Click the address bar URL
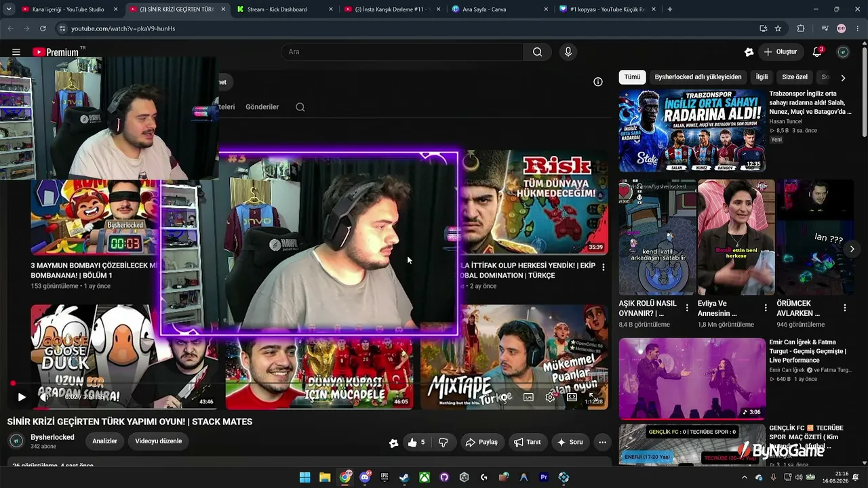868x488 pixels. pos(123,28)
